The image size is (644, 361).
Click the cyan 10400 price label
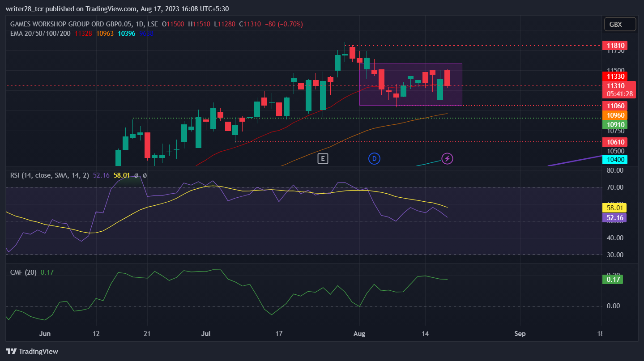click(x=614, y=159)
